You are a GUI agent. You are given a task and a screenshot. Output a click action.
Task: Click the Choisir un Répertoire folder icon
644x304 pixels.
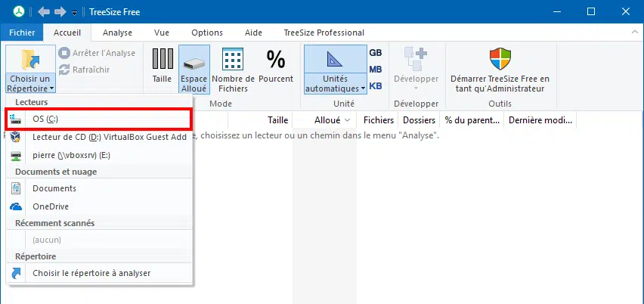(x=31, y=59)
